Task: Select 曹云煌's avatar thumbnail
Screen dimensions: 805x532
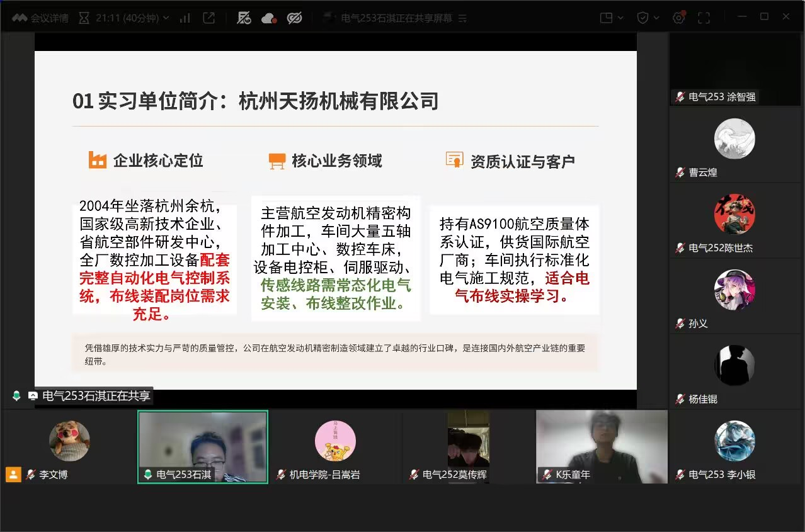Action: (734, 139)
